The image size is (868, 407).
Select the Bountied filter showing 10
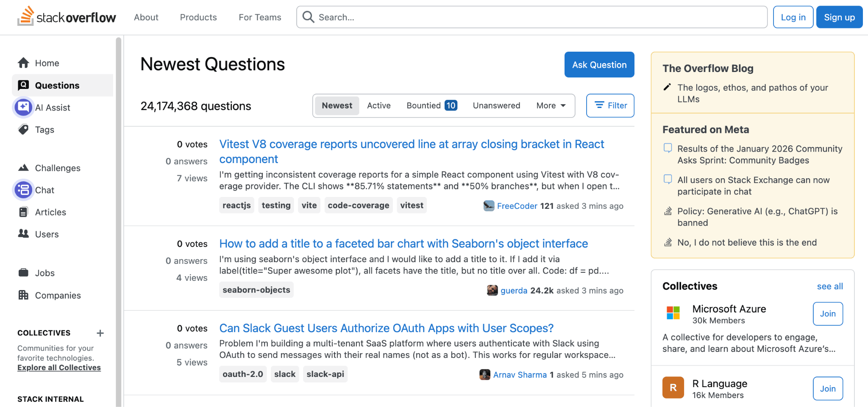(431, 105)
